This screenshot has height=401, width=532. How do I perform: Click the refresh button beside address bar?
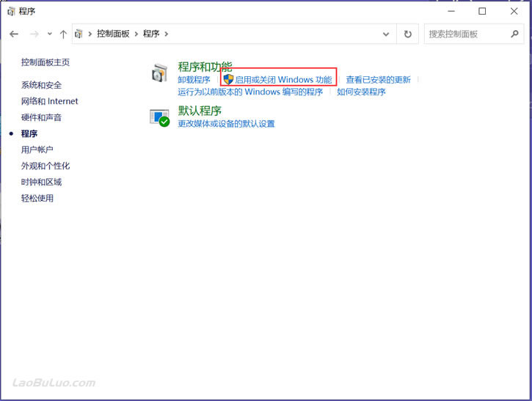coord(407,34)
